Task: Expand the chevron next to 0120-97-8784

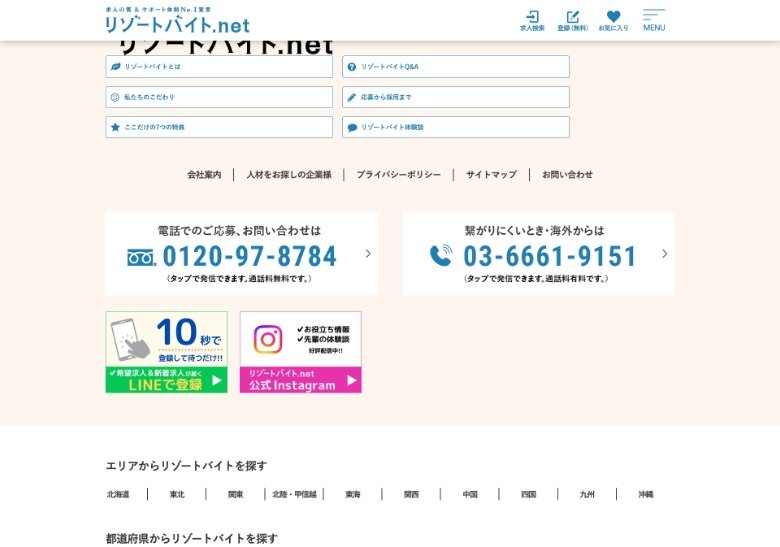Action: pyautogui.click(x=368, y=254)
